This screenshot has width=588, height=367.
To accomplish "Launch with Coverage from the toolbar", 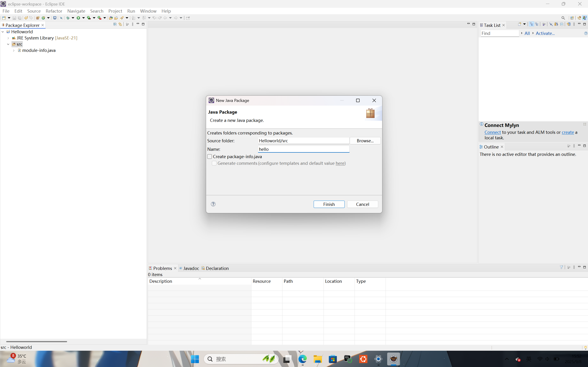I will (x=88, y=18).
